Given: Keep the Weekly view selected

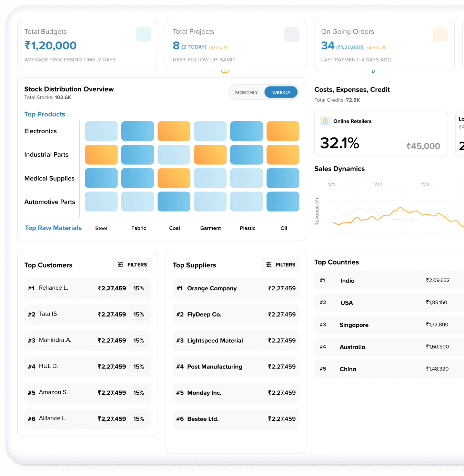Looking at the screenshot, I should click(281, 92).
